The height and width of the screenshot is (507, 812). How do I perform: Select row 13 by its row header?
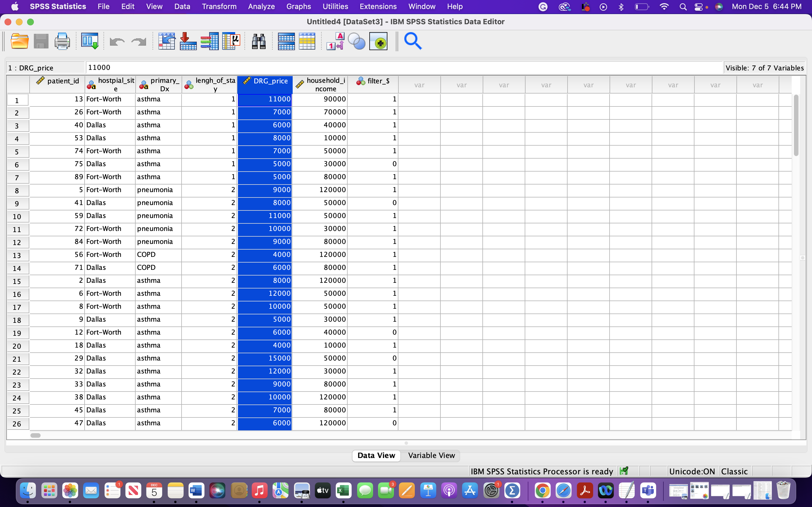(x=17, y=255)
